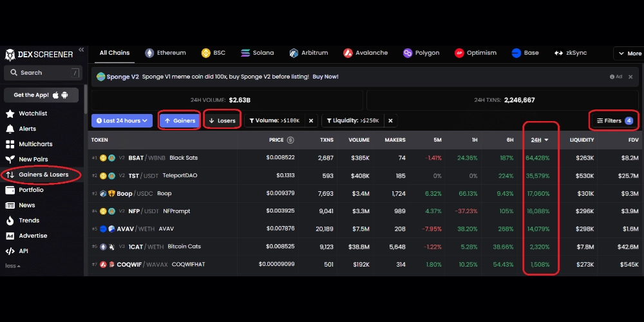644x322 pixels.
Task: Select the Gainers toggle button
Action: pos(180,121)
